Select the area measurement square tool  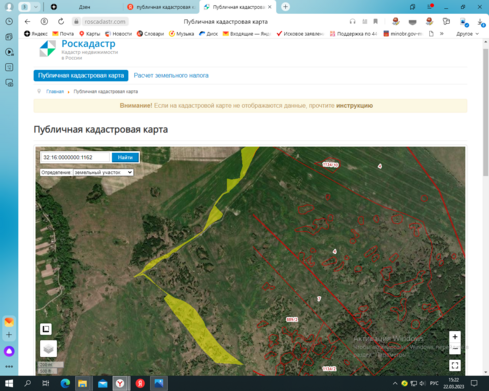[x=46, y=329]
